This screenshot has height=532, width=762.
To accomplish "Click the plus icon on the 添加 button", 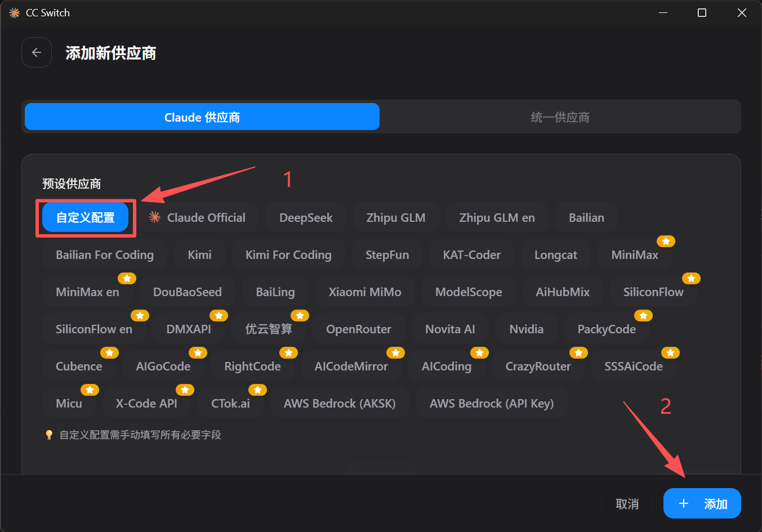I will (684, 503).
